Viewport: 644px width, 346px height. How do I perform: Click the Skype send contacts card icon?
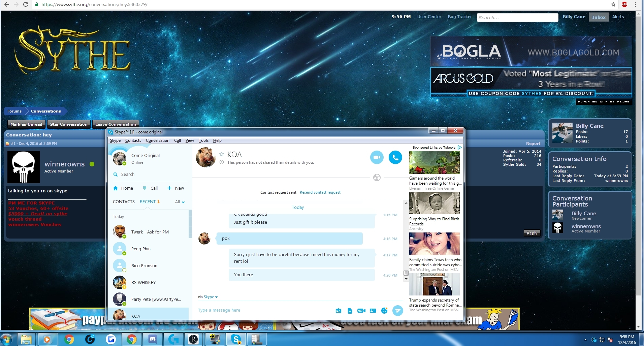click(373, 311)
